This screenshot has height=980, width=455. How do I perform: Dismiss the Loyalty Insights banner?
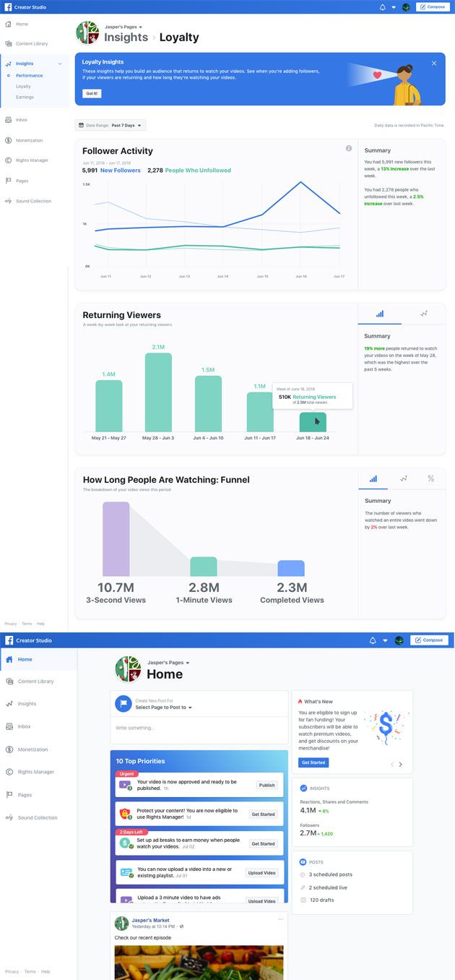coord(434,64)
